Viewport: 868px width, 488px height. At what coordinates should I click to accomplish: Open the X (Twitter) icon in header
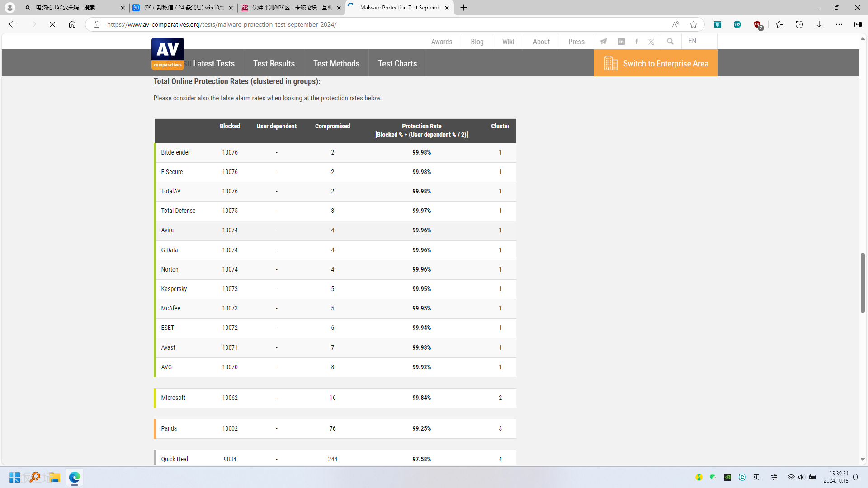coord(651,42)
